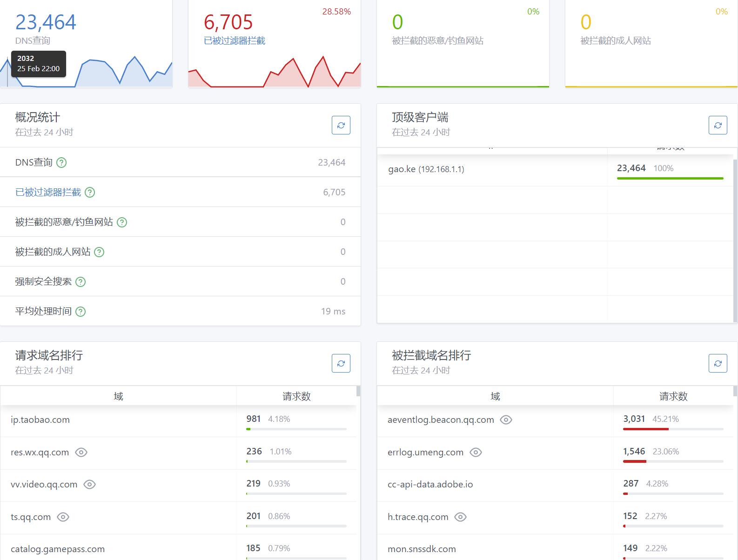Refresh the 顶级客户端 panel
The image size is (738, 560).
(718, 125)
